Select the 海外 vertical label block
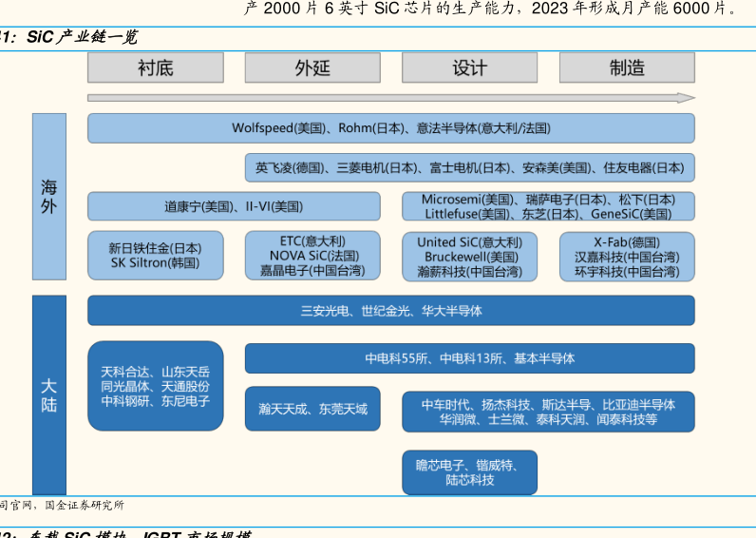 click(49, 197)
